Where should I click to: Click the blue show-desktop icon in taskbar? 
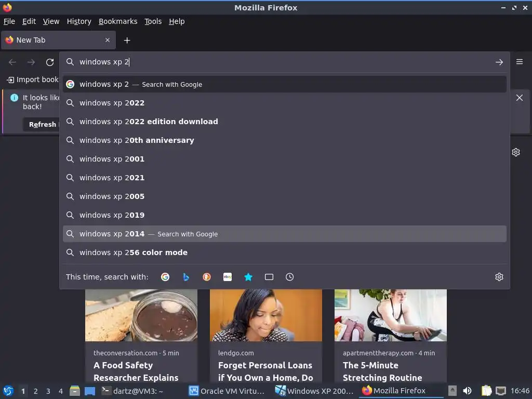90,391
